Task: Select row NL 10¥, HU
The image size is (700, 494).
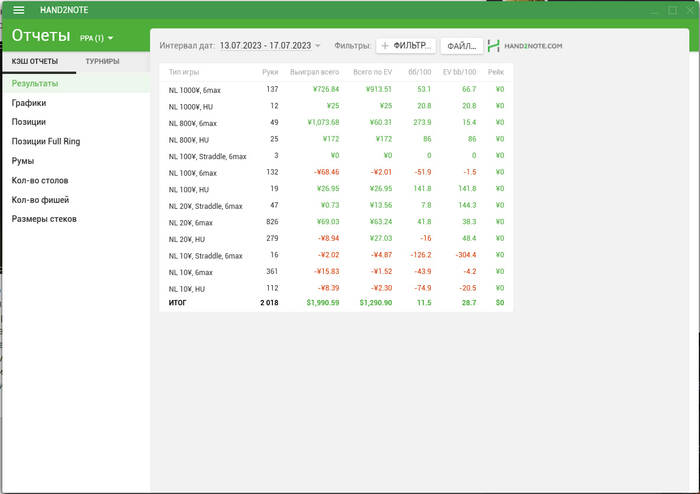Action: (336, 288)
